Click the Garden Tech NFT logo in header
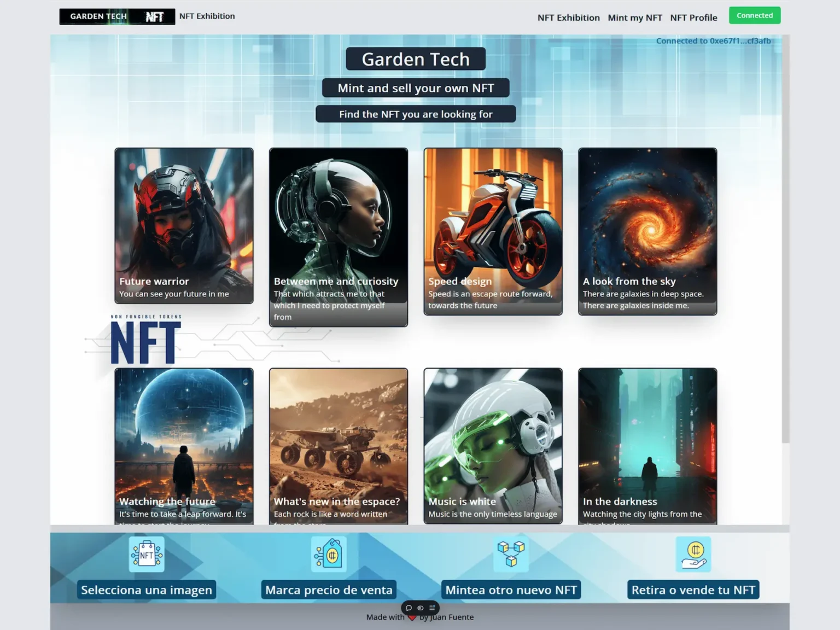Viewport: 840px width, 630px height. coord(116,16)
